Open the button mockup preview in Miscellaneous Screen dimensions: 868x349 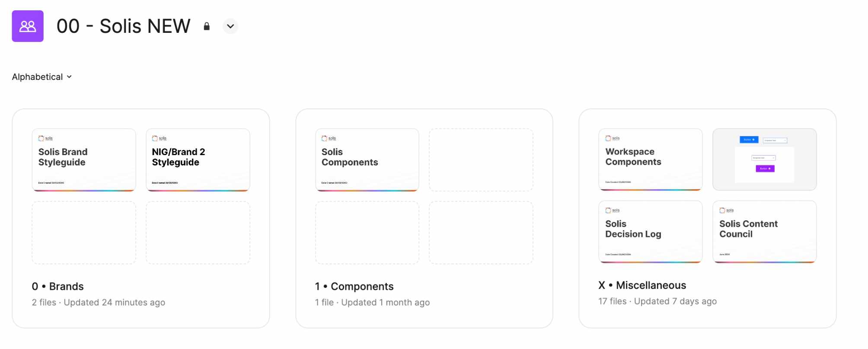coord(764,159)
